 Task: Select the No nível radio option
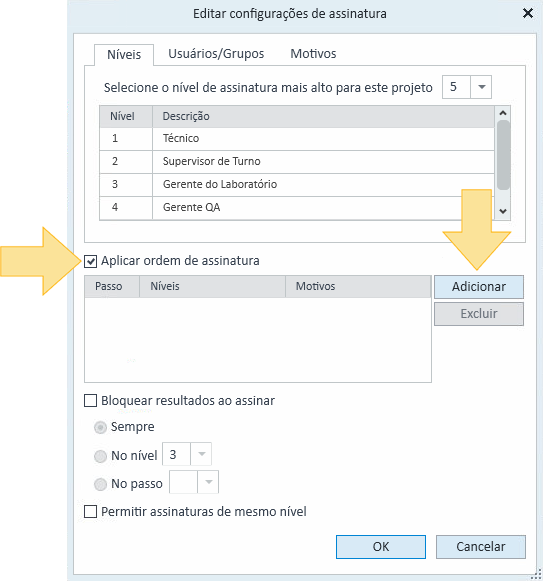click(100, 456)
